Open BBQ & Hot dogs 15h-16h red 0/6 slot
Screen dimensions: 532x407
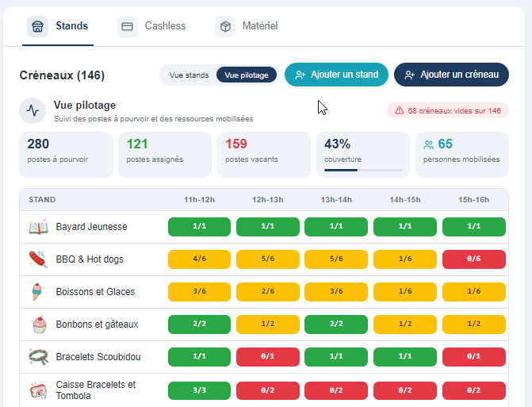coord(473,259)
